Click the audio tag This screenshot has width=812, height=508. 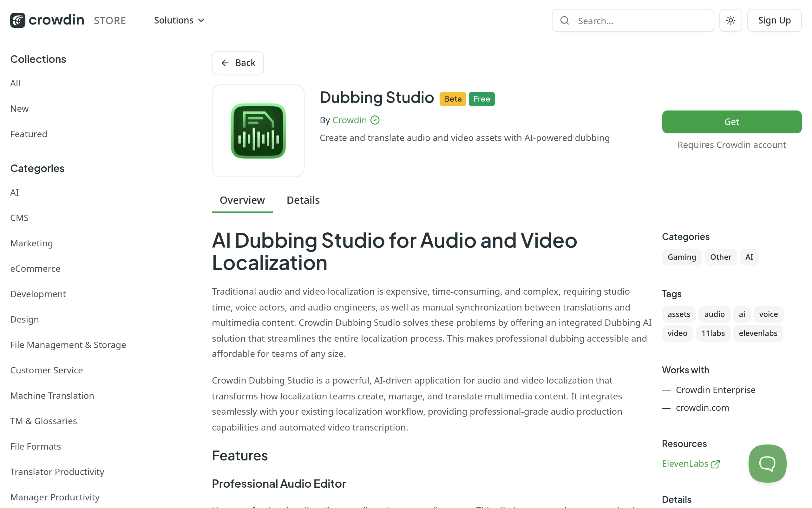point(714,314)
